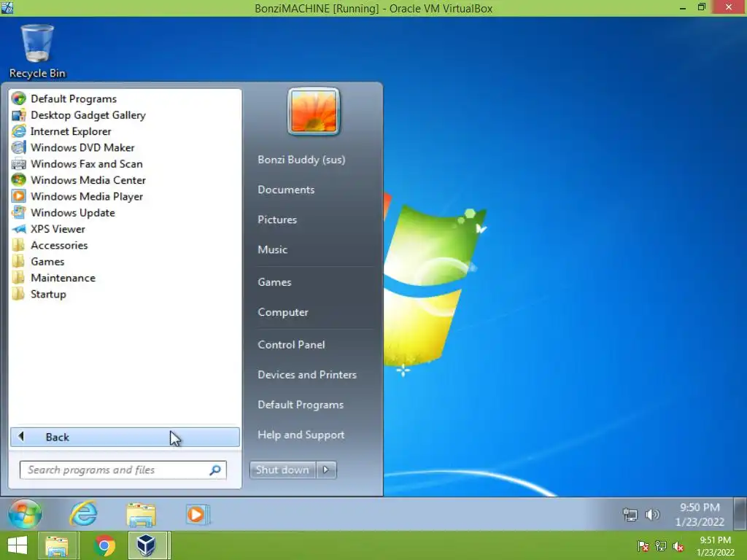Image resolution: width=747 pixels, height=560 pixels.
Task: Click the "Windows Update" list text
Action: pos(72,212)
